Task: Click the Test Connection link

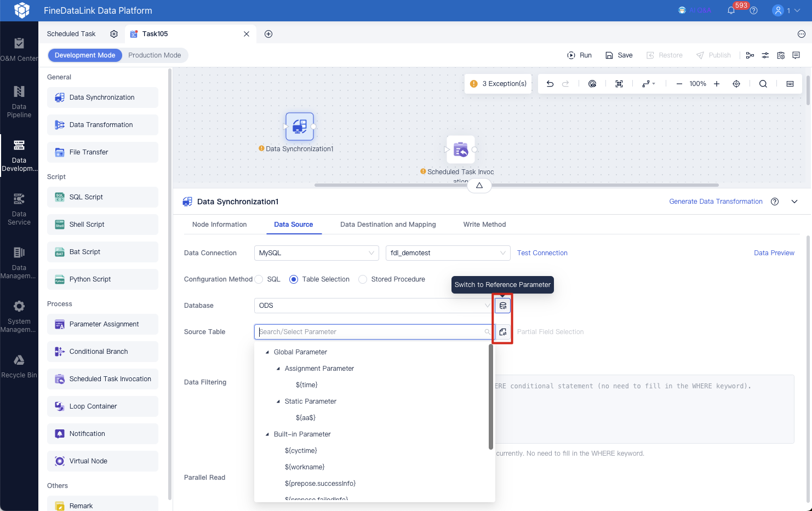Action: click(x=542, y=253)
